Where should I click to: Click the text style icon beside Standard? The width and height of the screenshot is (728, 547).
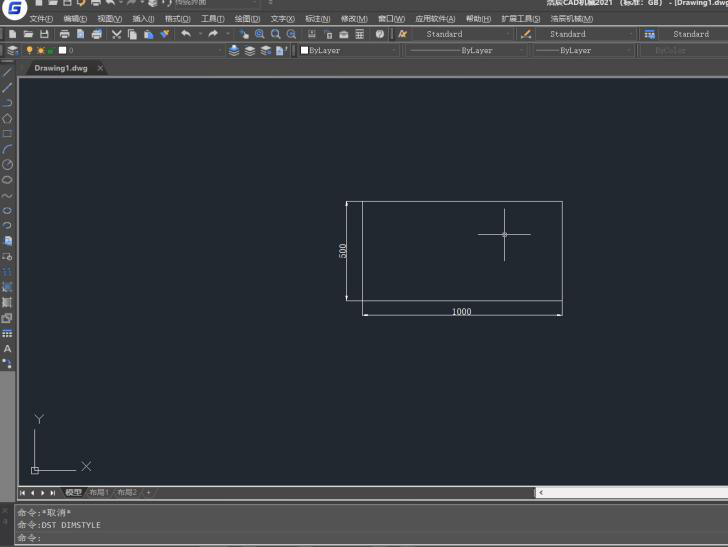click(403, 34)
